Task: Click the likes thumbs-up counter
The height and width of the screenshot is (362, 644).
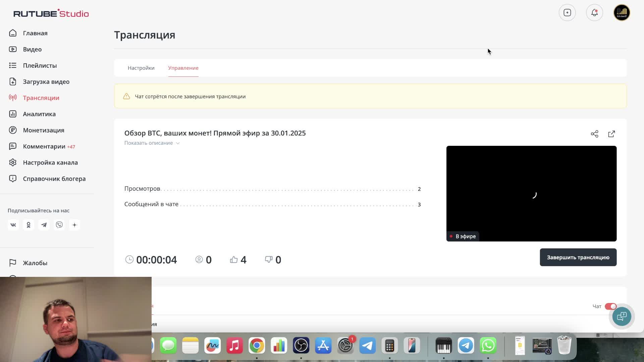Action: pos(238,260)
